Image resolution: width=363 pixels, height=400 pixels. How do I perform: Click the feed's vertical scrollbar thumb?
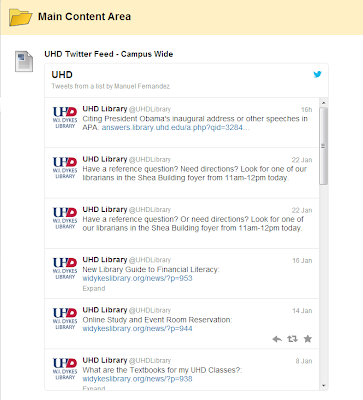[323, 146]
